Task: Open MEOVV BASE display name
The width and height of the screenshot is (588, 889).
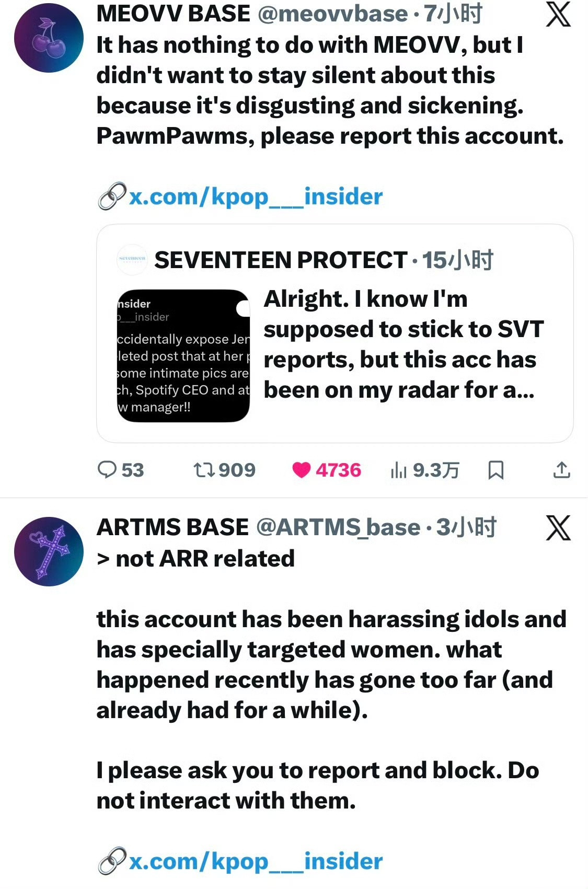Action: (x=174, y=14)
